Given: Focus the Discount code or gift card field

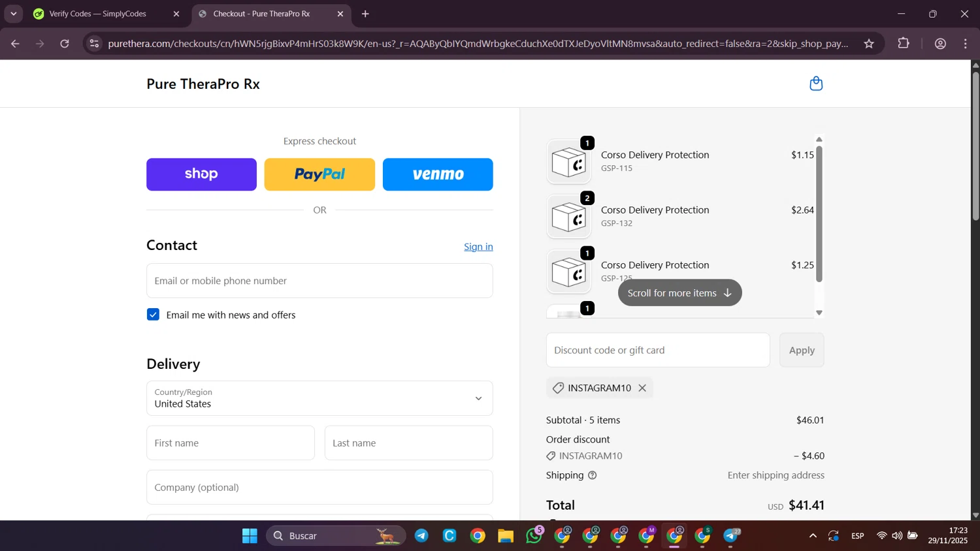Looking at the screenshot, I should coord(658,350).
